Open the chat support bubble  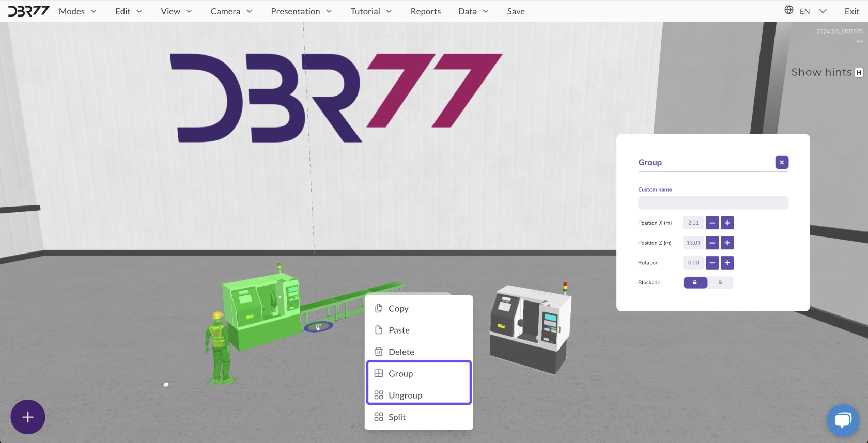843,420
